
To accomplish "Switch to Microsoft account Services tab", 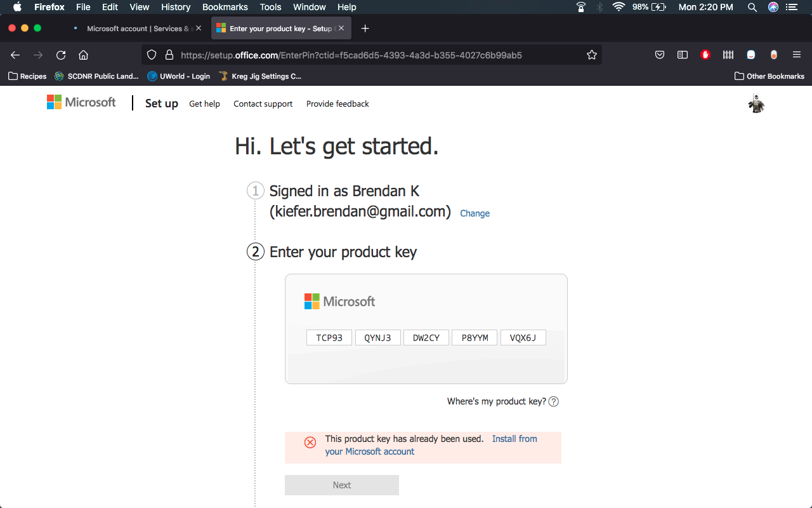I will (x=136, y=29).
